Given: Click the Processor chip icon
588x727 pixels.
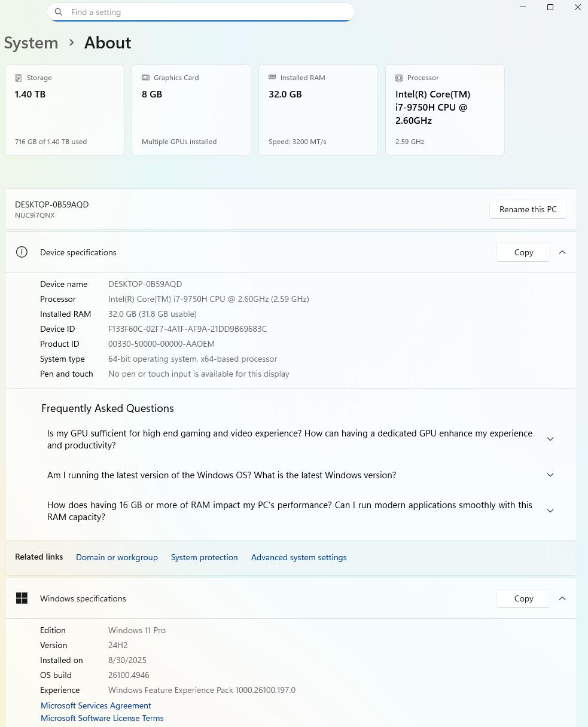Looking at the screenshot, I should coord(399,78).
